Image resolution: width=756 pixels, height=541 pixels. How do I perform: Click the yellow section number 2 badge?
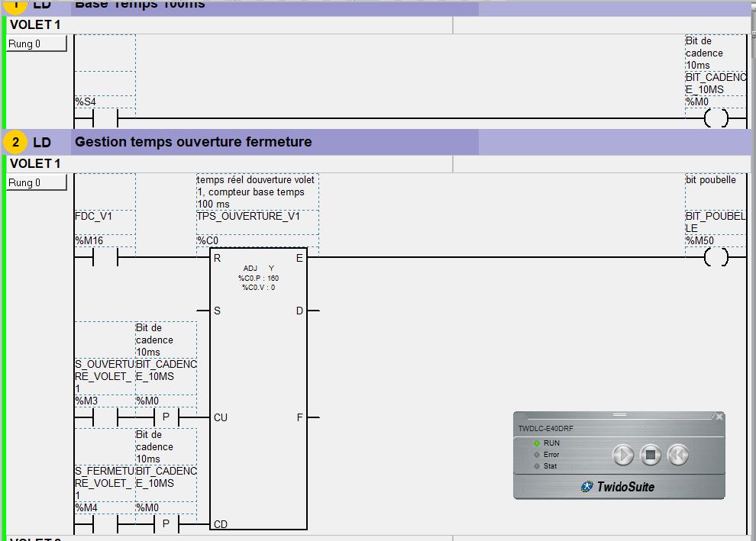(15, 143)
